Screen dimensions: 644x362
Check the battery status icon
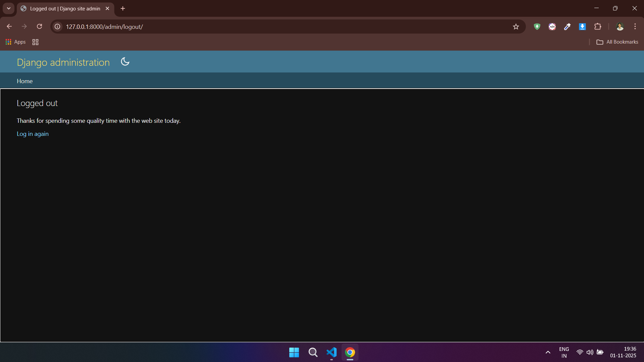[x=600, y=352]
